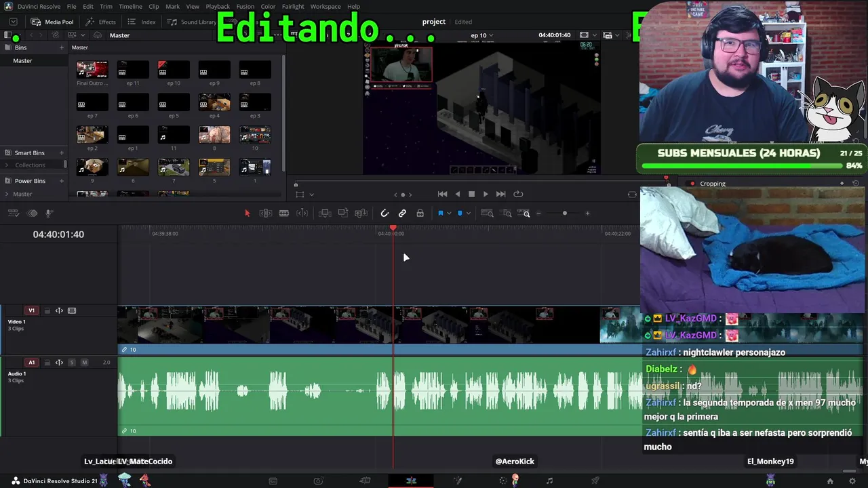
Task: Switch to the Fusion page icon
Action: [x=458, y=481]
